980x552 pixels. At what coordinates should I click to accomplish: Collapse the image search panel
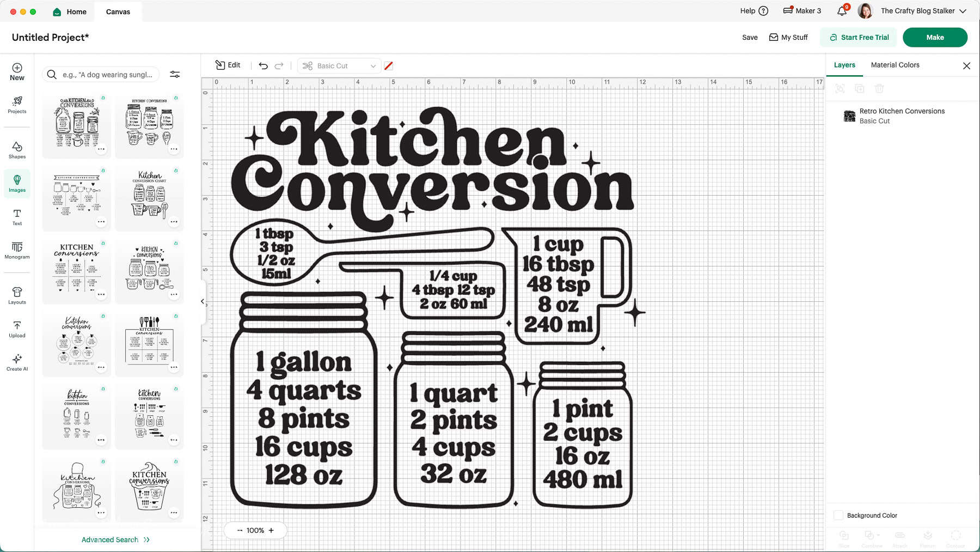[x=202, y=301]
